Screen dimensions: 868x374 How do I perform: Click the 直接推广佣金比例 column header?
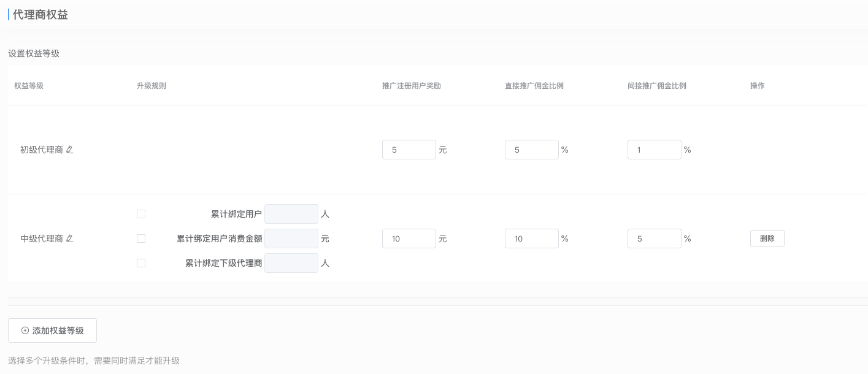[534, 86]
